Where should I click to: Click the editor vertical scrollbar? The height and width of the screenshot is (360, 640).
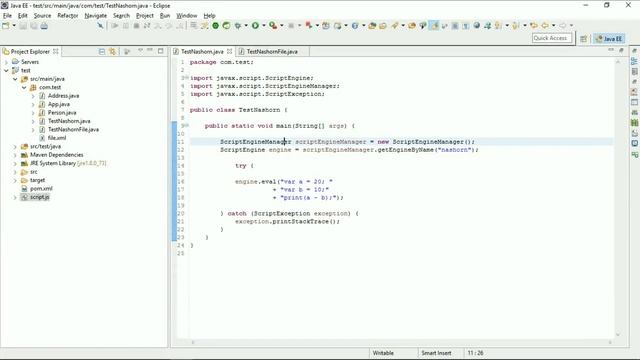618,198
